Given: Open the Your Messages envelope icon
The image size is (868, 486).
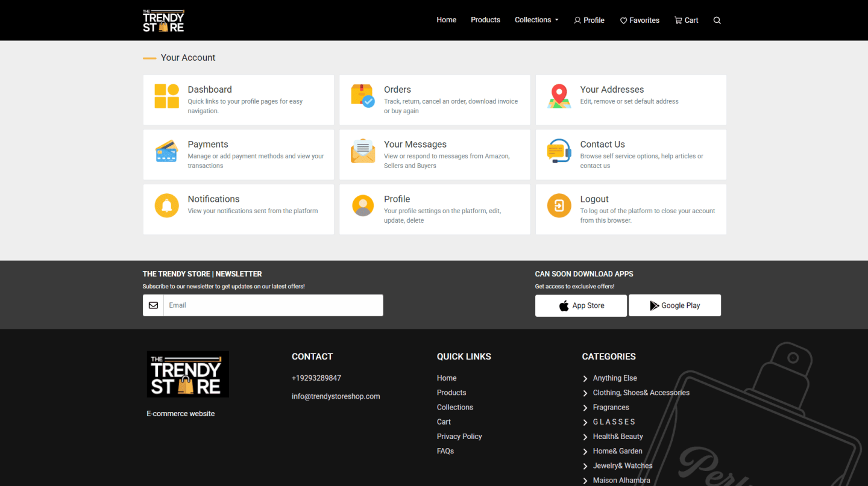Looking at the screenshot, I should [363, 151].
